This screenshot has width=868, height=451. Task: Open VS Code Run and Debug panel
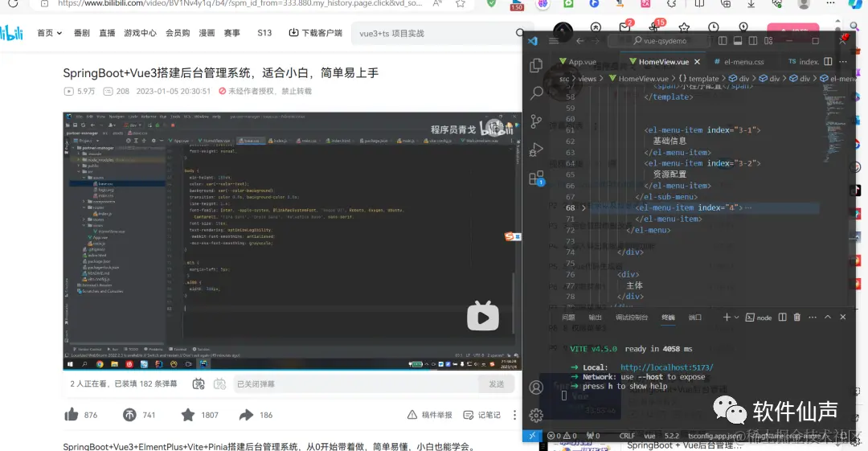[x=536, y=150]
